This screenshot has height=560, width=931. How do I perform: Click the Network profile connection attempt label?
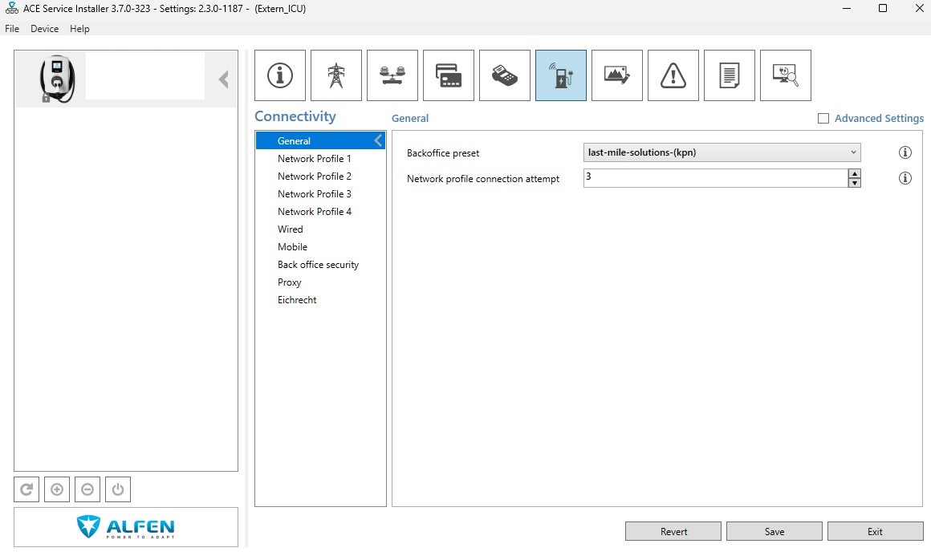[x=482, y=179]
